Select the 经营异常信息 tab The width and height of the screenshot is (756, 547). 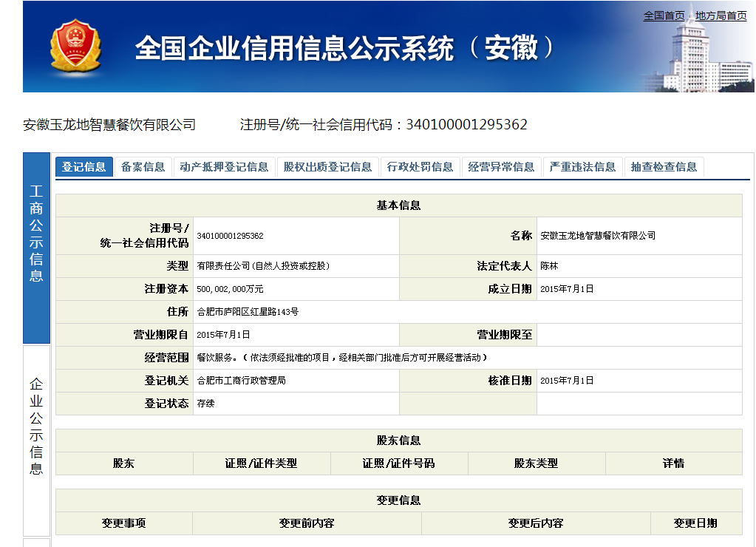coord(502,166)
